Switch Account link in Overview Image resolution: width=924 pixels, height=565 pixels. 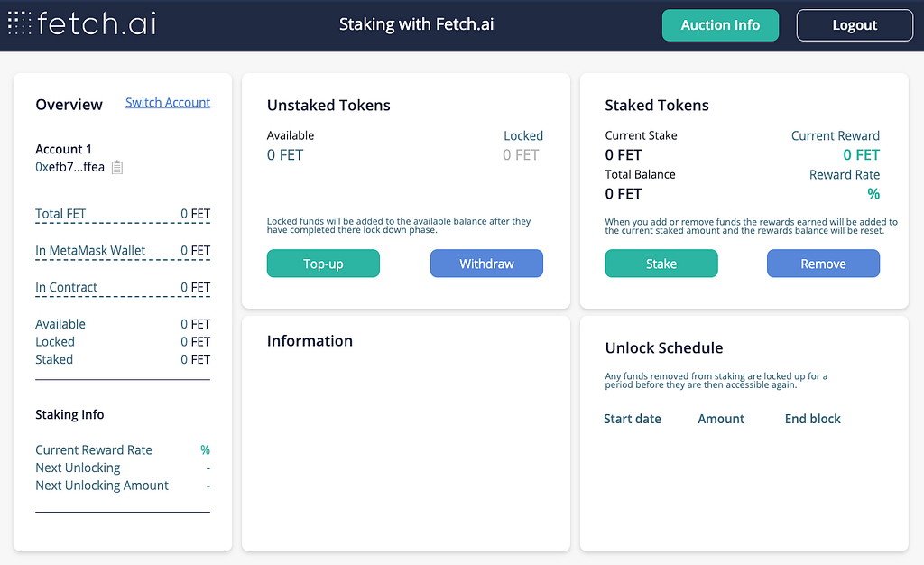click(168, 103)
